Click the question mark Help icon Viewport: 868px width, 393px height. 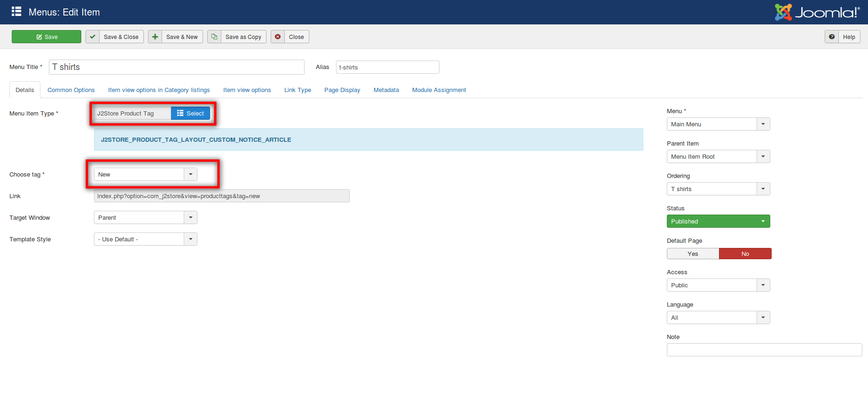tap(832, 37)
